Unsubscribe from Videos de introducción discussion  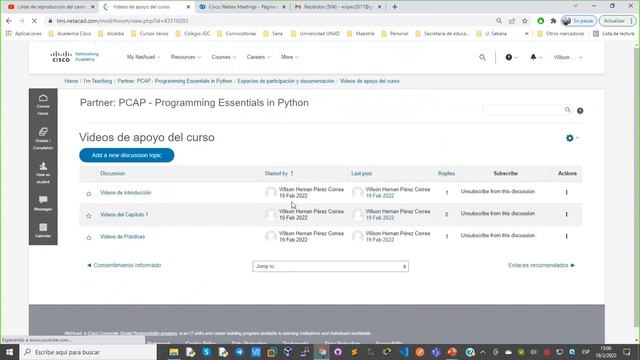(x=498, y=191)
